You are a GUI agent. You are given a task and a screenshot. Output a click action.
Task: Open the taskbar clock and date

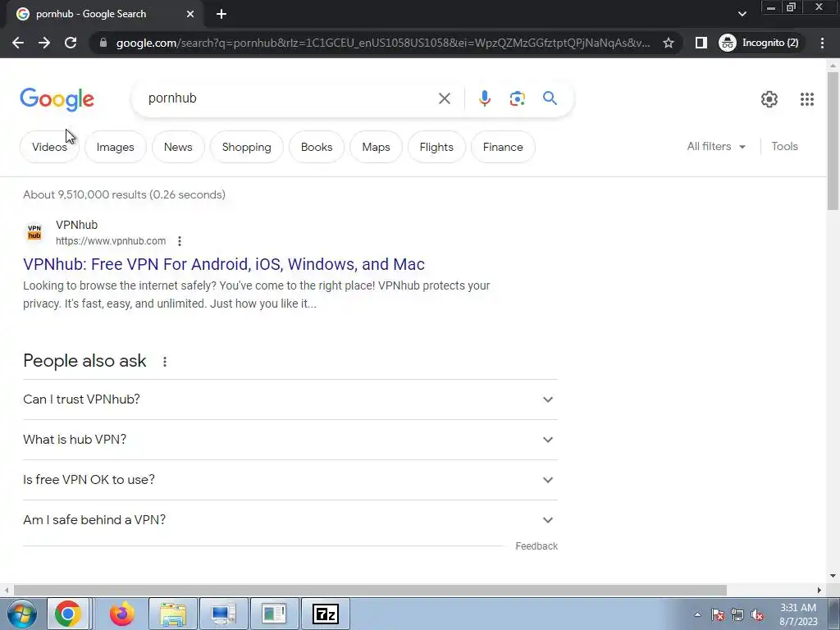(x=798, y=614)
